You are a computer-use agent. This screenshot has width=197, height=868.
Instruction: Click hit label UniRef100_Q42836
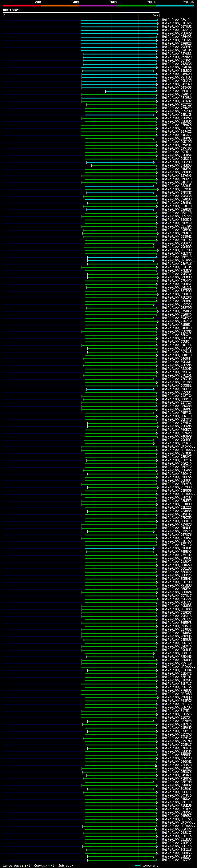(x=177, y=64)
